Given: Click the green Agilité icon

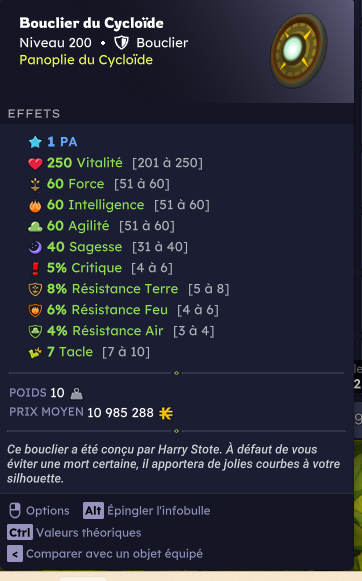Looking at the screenshot, I should pyautogui.click(x=35, y=226).
